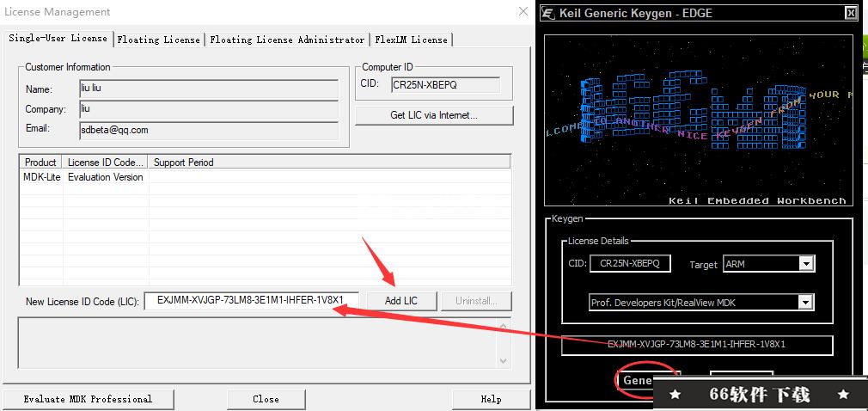Click the Support Period column header
The width and height of the screenshot is (868, 411).
[329, 163]
